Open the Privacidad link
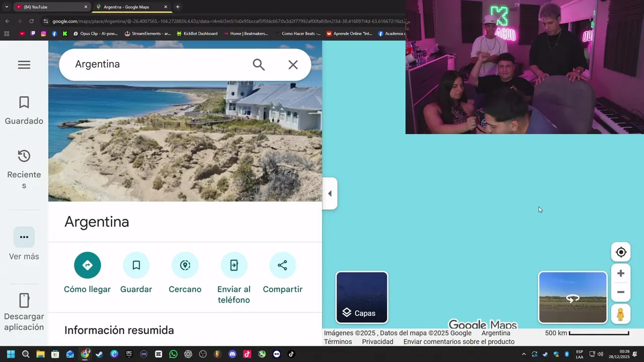This screenshot has height=362, width=644. tap(377, 341)
